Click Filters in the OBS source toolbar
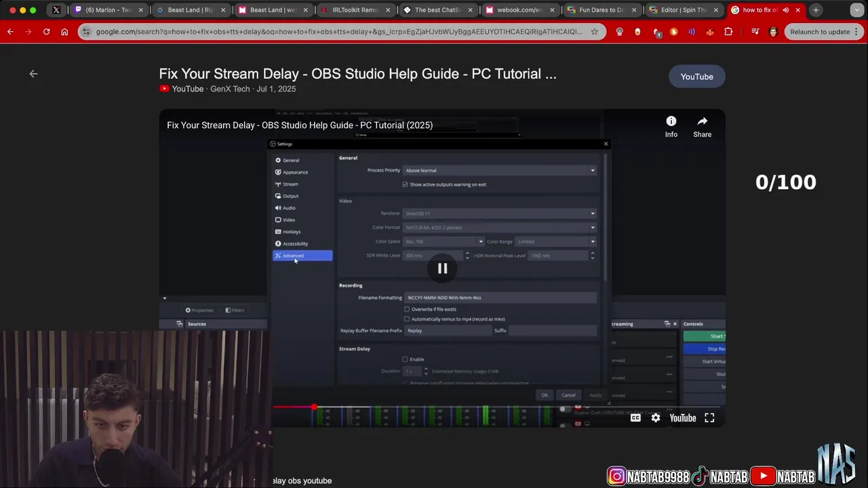This screenshot has height=488, width=868. point(235,310)
